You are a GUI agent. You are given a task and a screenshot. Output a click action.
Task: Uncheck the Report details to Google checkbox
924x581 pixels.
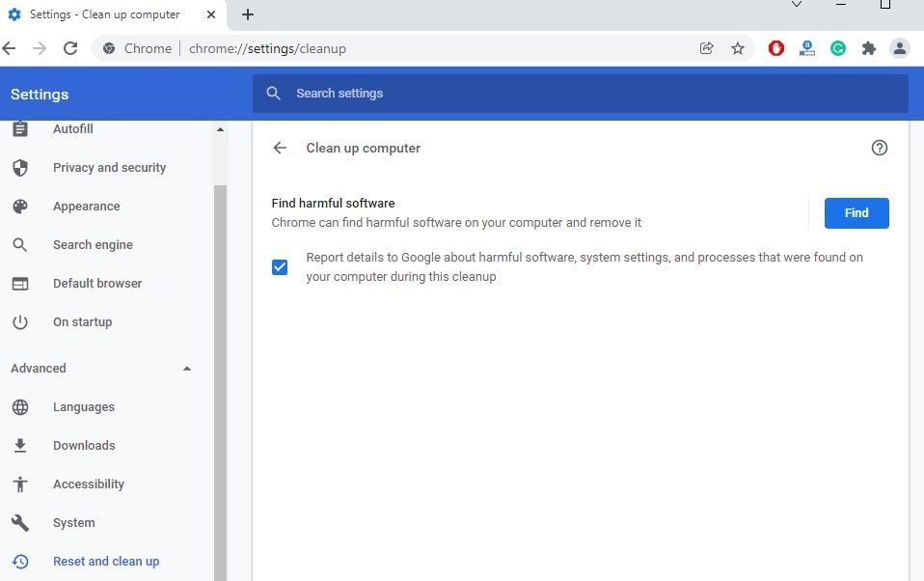click(x=280, y=267)
